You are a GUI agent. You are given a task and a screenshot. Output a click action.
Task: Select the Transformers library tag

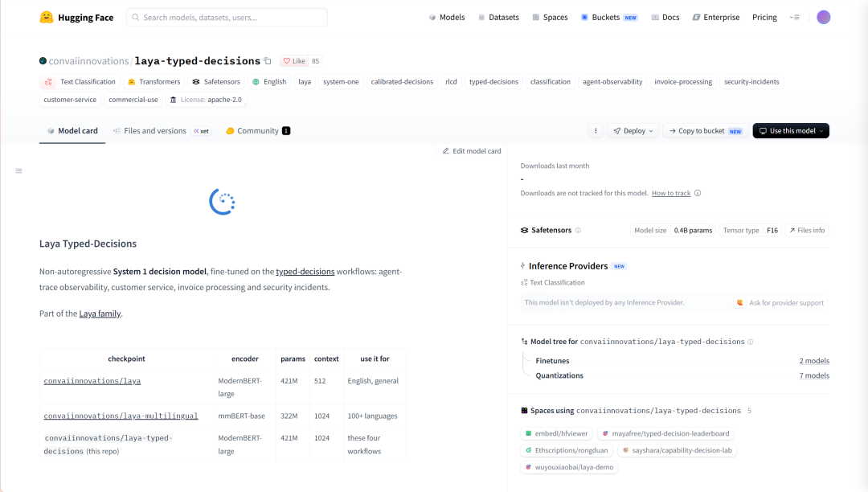tap(154, 82)
